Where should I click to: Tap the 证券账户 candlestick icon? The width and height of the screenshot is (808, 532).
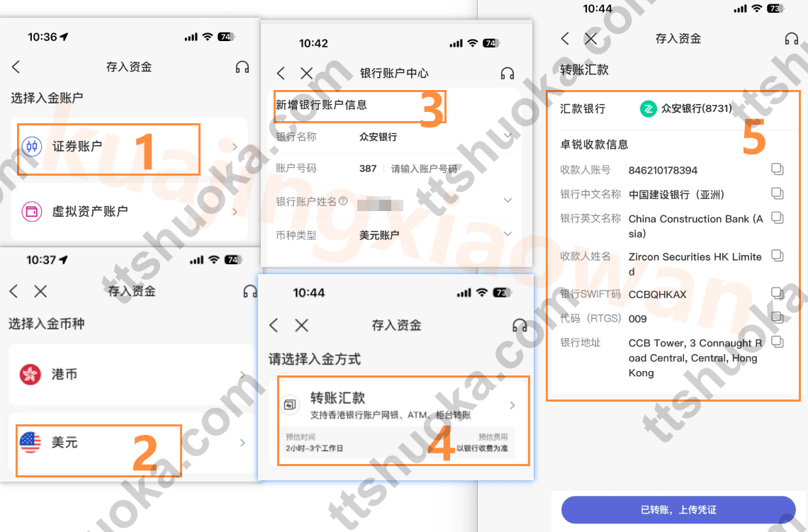(x=32, y=146)
